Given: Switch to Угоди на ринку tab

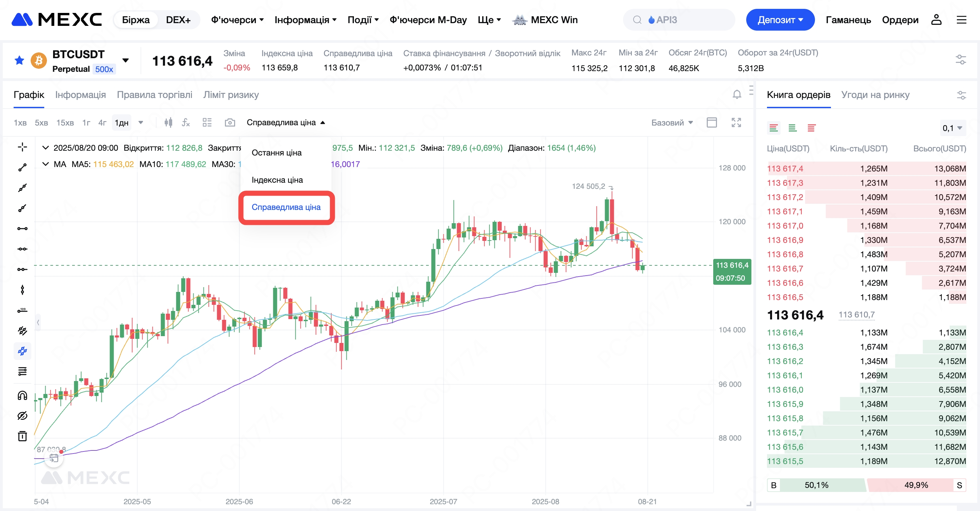Looking at the screenshot, I should pos(875,95).
